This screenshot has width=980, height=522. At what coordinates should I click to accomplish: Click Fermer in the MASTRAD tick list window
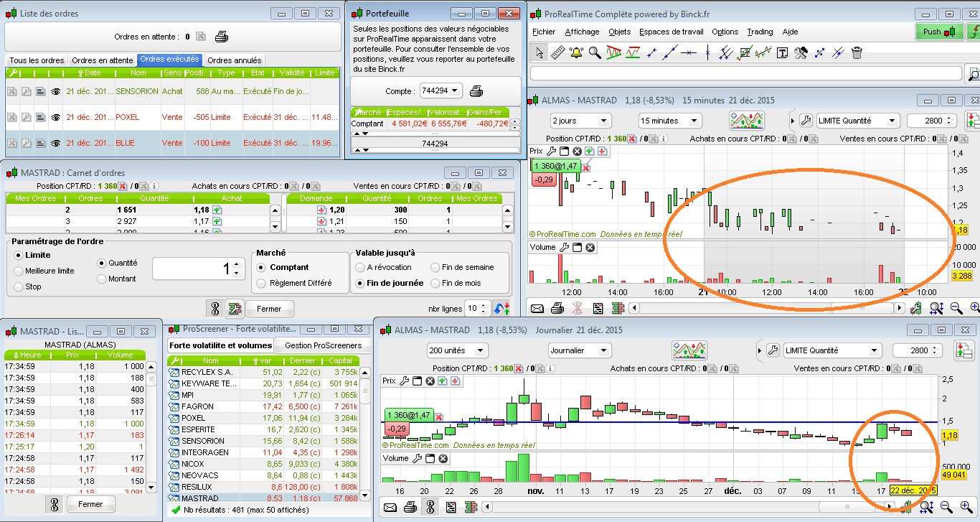[90, 504]
